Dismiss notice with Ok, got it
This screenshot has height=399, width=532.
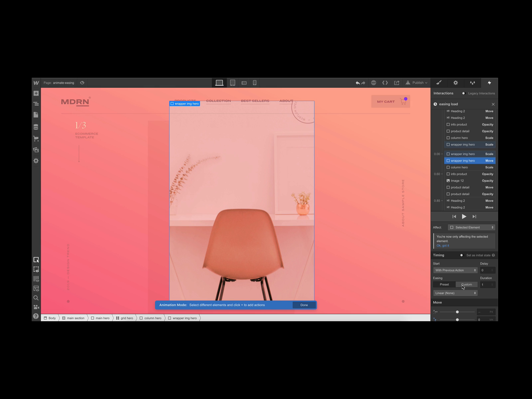[443, 246]
